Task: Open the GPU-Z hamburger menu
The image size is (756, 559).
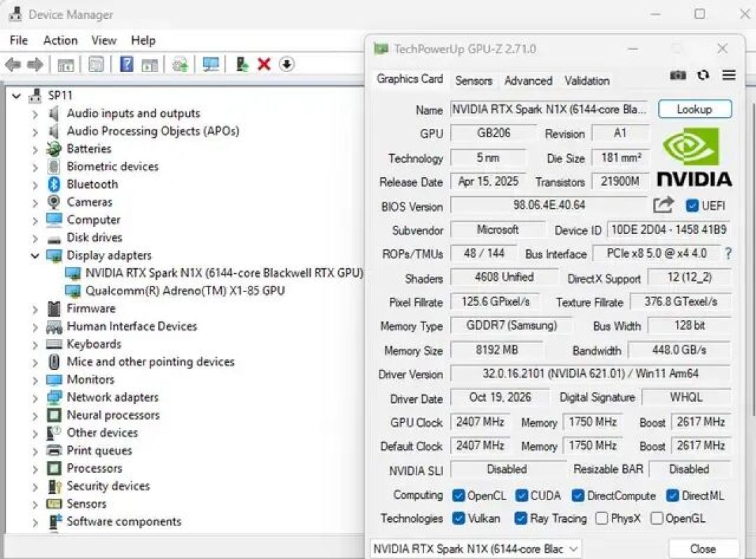Action: click(x=729, y=75)
